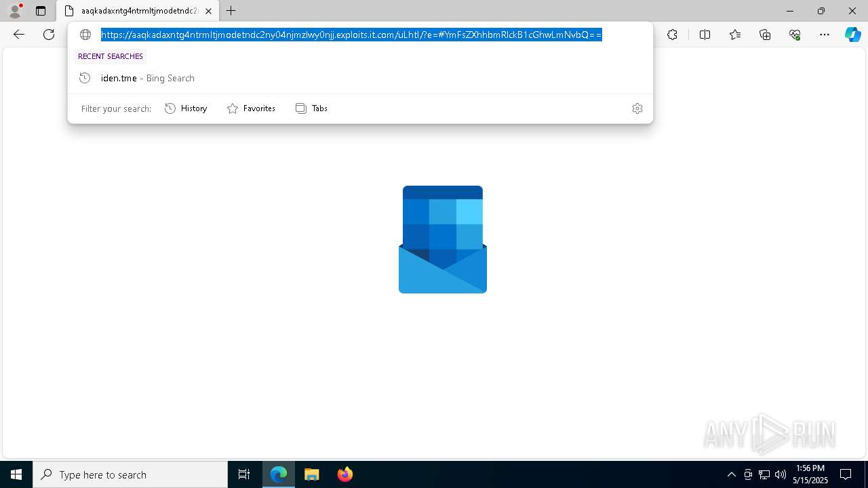This screenshot has height=488, width=868.
Task: Toggle Split screen view
Action: pos(705,35)
